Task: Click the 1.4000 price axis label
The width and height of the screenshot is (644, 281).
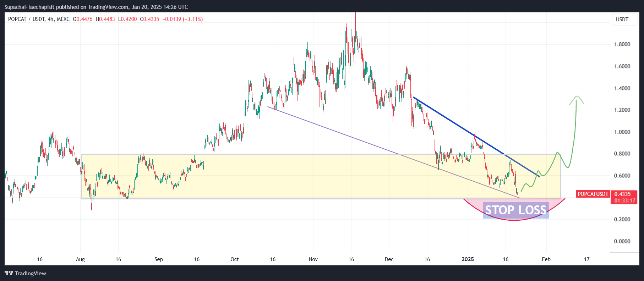Action: pyautogui.click(x=622, y=88)
